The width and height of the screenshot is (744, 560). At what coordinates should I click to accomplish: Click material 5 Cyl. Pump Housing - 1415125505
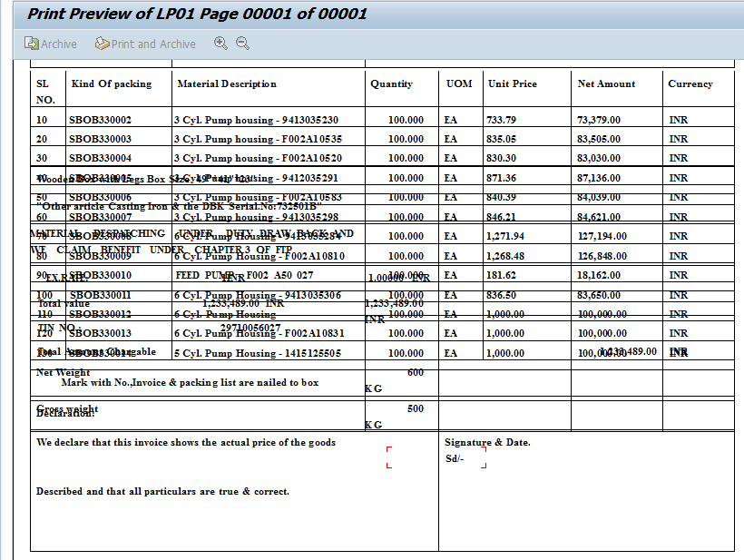point(258,353)
